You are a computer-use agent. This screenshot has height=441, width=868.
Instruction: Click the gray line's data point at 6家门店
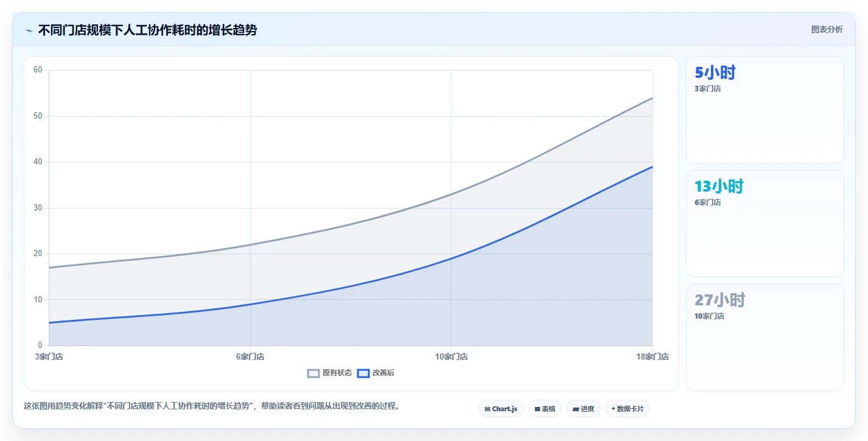(x=250, y=245)
